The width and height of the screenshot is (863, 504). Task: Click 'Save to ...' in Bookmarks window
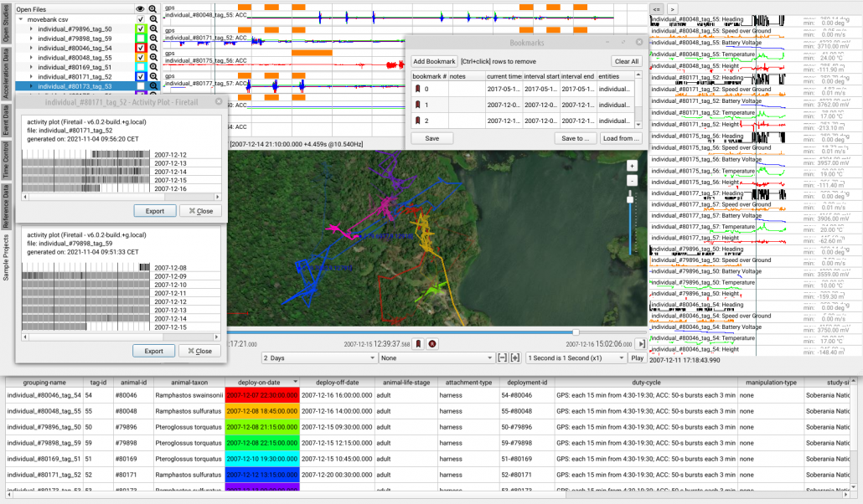pyautogui.click(x=575, y=138)
